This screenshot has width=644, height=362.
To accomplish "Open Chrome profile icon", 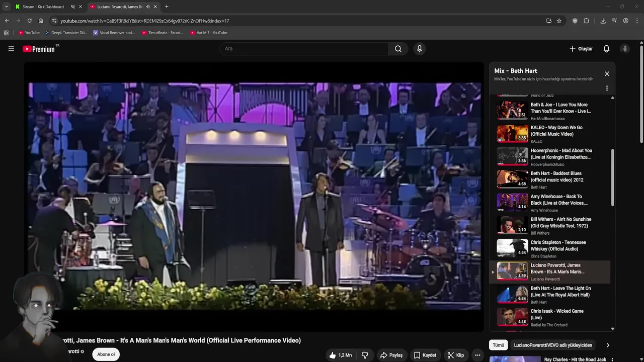I will click(x=625, y=21).
